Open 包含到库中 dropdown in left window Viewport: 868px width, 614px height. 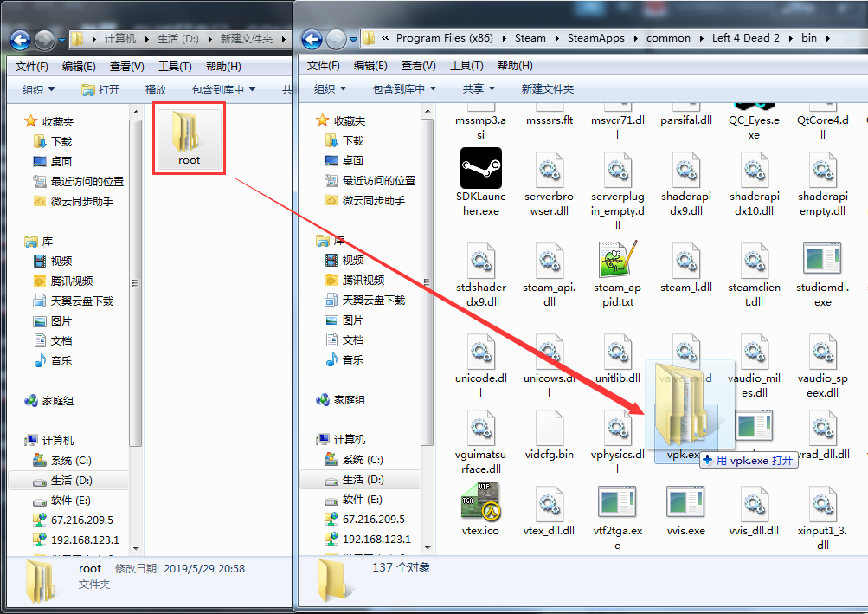pyautogui.click(x=223, y=90)
